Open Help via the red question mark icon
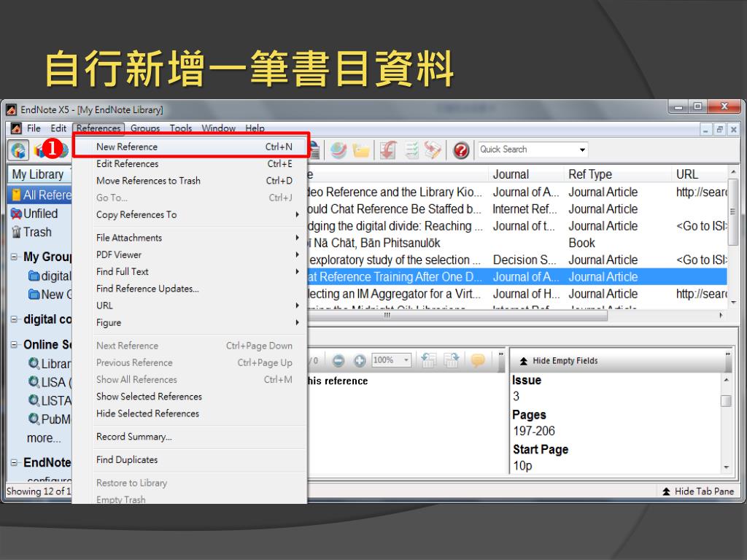Image resolution: width=747 pixels, height=560 pixels. 461,150
